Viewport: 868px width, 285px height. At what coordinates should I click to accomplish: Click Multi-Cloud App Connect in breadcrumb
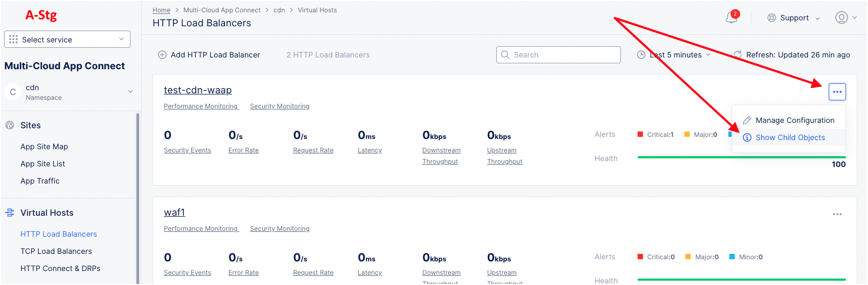pos(222,10)
